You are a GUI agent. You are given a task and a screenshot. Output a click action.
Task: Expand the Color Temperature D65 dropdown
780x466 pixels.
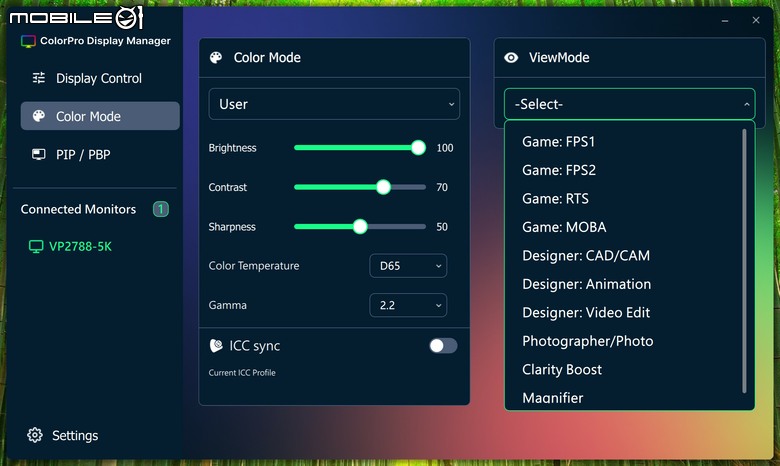coord(408,266)
